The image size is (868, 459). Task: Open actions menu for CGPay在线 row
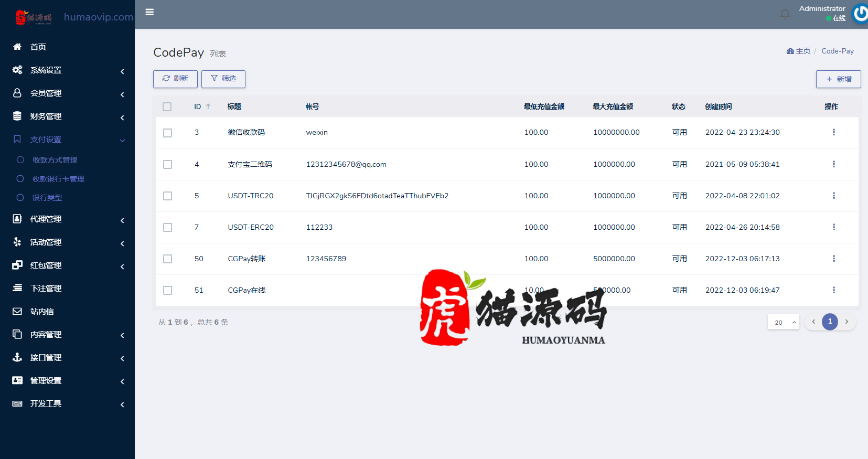[833, 290]
